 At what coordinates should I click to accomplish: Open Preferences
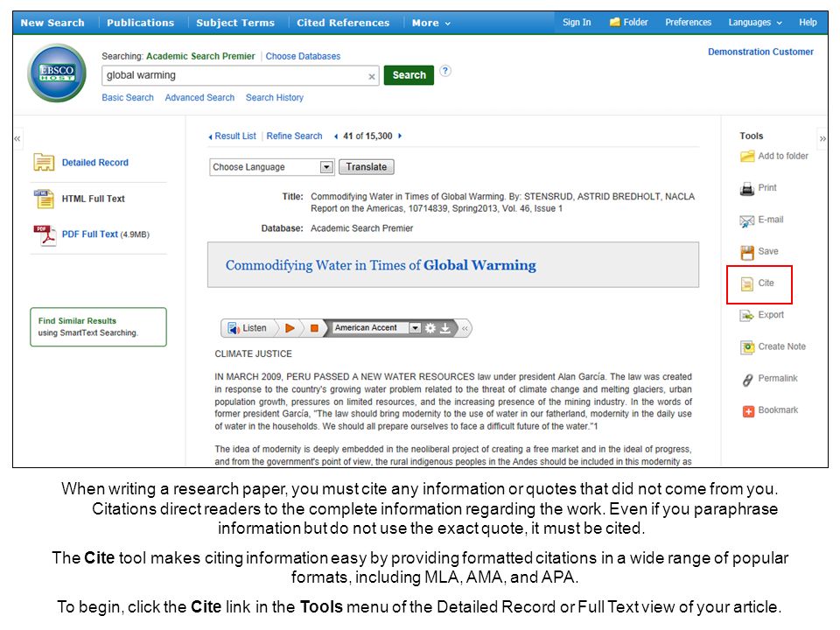(x=688, y=22)
